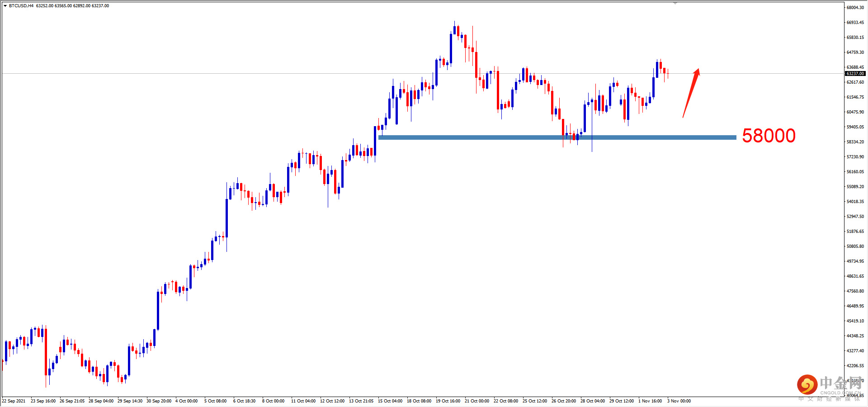Open the dropdown triangle beside BTCUSD,H4
This screenshot has height=407, width=868.
click(5, 6)
